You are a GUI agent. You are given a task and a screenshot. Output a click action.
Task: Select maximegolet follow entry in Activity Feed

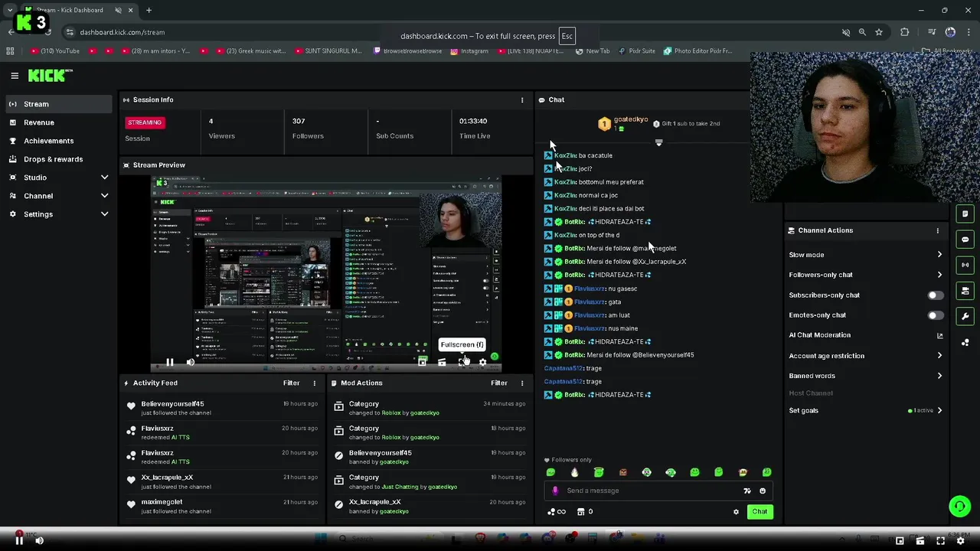pos(222,506)
